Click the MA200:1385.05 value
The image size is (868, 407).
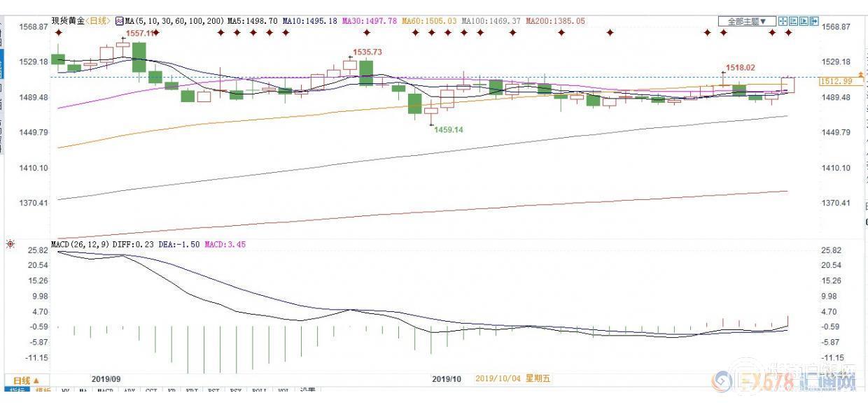click(555, 22)
